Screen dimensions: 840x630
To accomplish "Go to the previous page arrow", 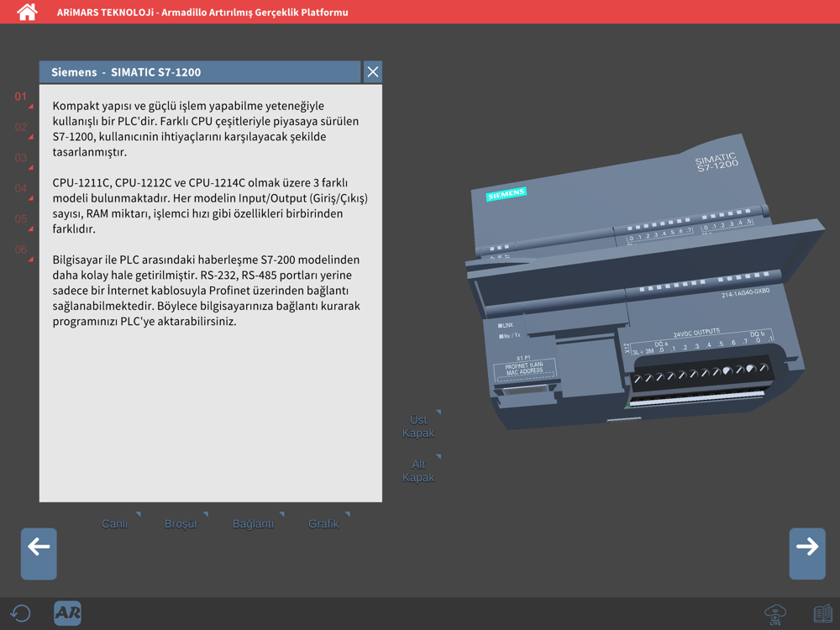I will click(x=39, y=554).
